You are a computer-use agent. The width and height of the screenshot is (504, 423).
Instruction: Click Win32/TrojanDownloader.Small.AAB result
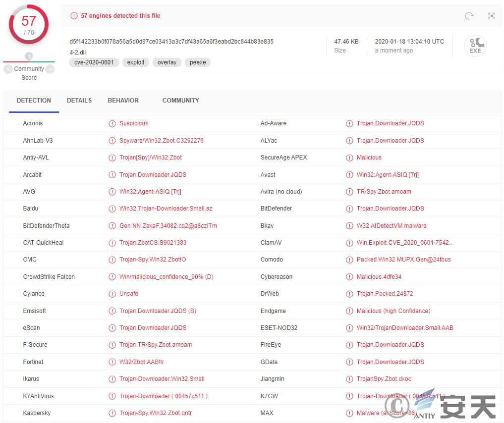pyautogui.click(x=405, y=328)
